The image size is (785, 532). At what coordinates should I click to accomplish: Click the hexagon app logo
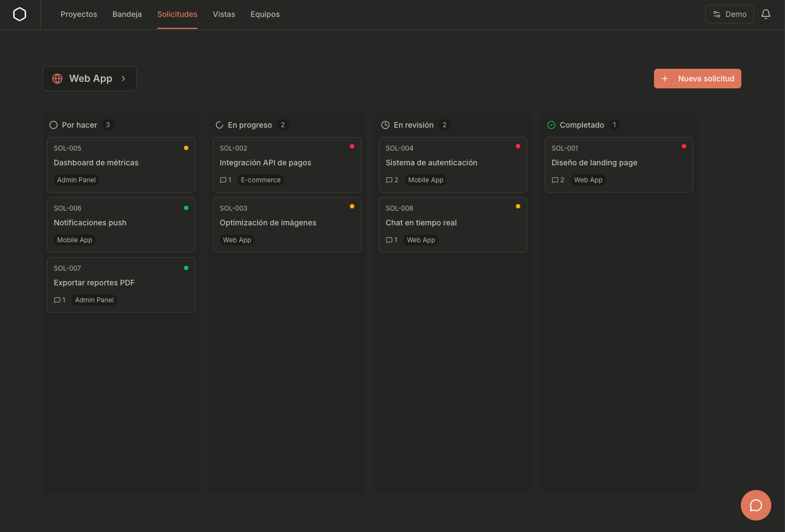point(20,14)
